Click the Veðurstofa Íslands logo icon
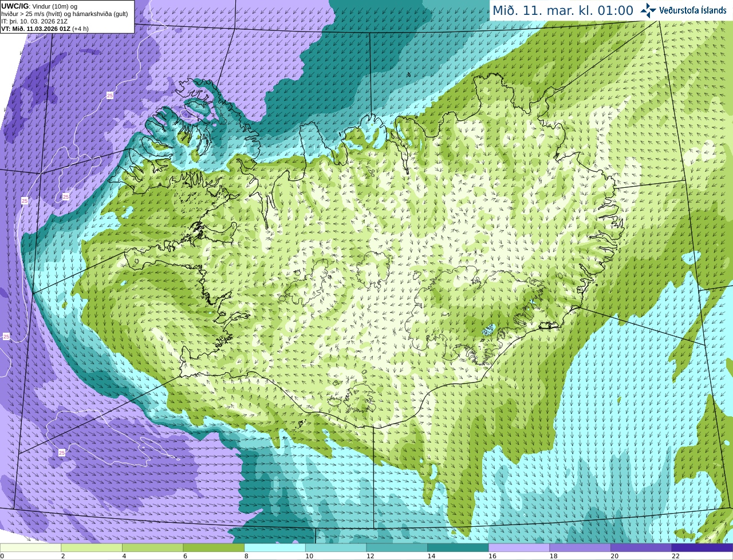Image resolution: width=733 pixels, height=560 pixels. [x=648, y=10]
